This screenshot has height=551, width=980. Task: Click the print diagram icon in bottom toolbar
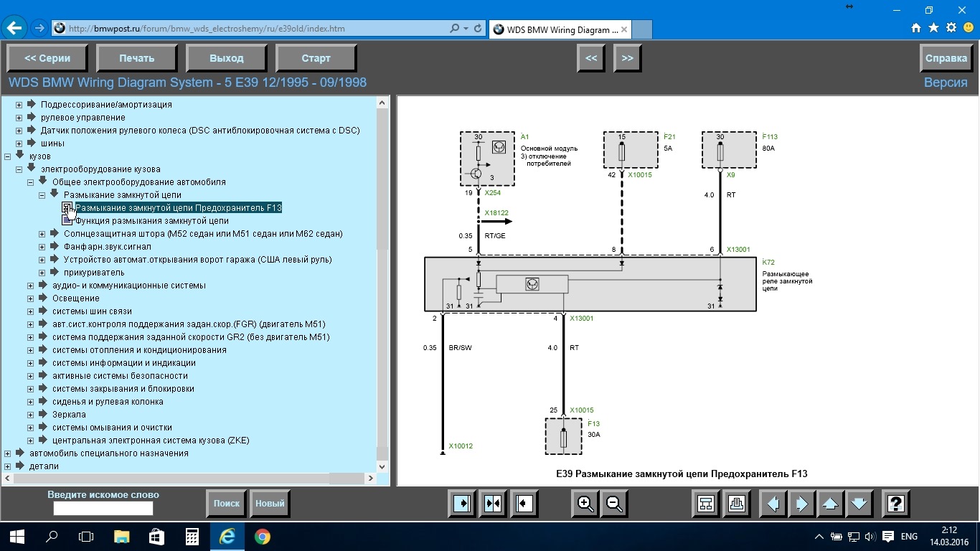736,504
